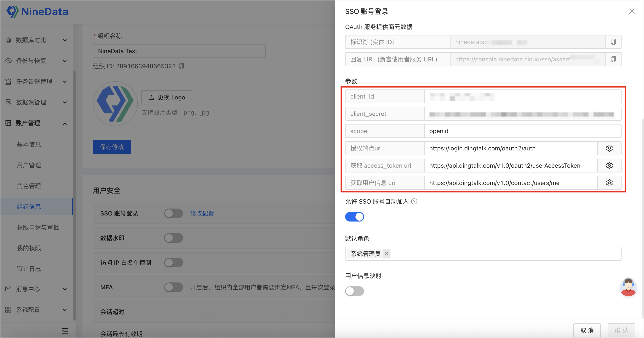Copy the 标识符 (实体 ID) value
This screenshot has height=338, width=644.
(x=613, y=42)
